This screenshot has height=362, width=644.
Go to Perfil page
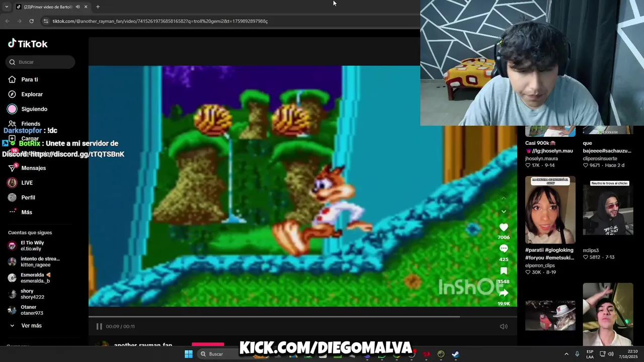click(28, 198)
